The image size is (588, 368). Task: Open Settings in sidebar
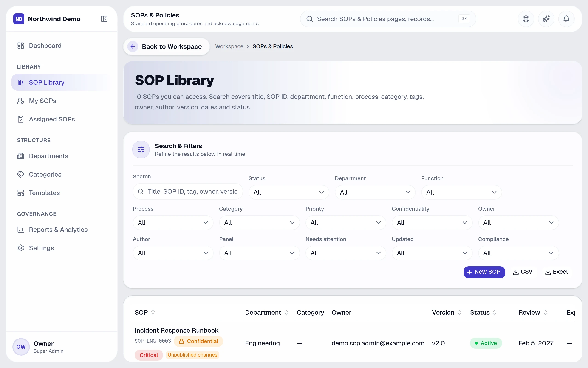pyautogui.click(x=62, y=248)
